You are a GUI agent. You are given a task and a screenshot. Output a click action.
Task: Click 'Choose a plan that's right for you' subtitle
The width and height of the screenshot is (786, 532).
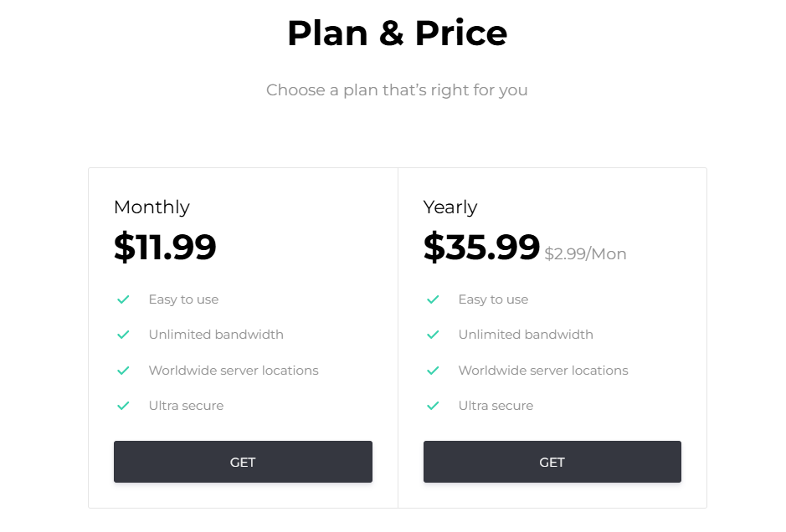pos(397,90)
